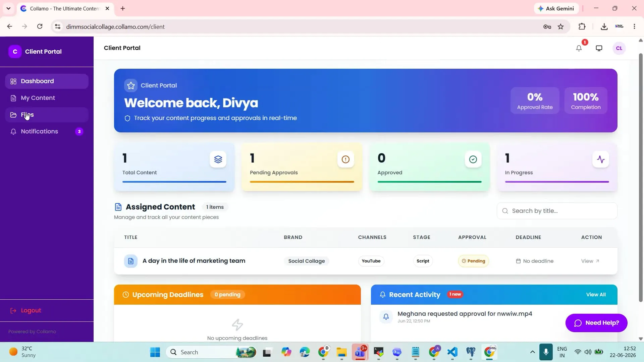Open Windows Start menu
644x362 pixels.
[155, 352]
